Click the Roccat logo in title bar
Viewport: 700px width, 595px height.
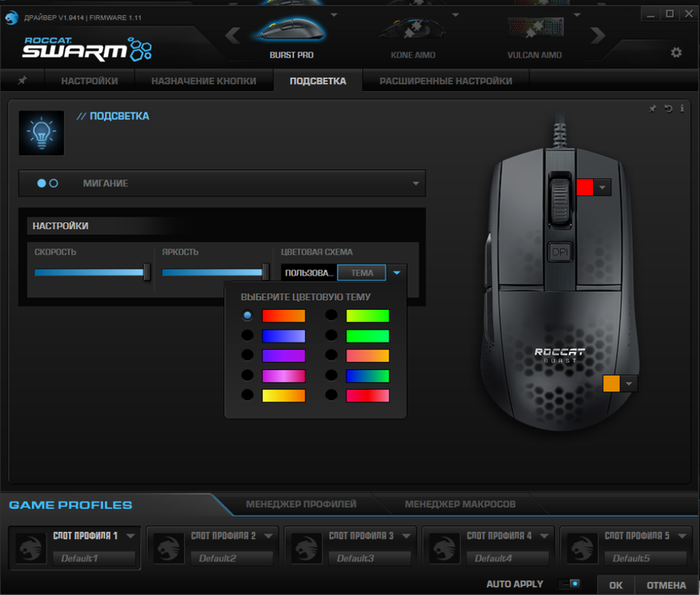[12, 18]
